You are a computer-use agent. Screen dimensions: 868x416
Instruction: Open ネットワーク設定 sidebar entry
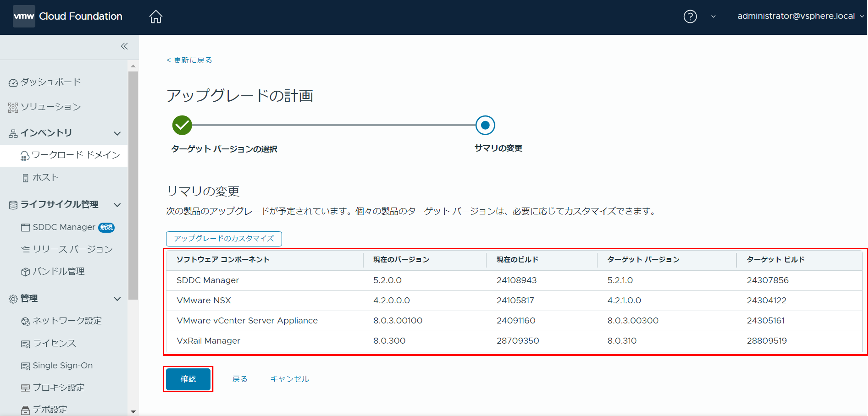(x=67, y=321)
